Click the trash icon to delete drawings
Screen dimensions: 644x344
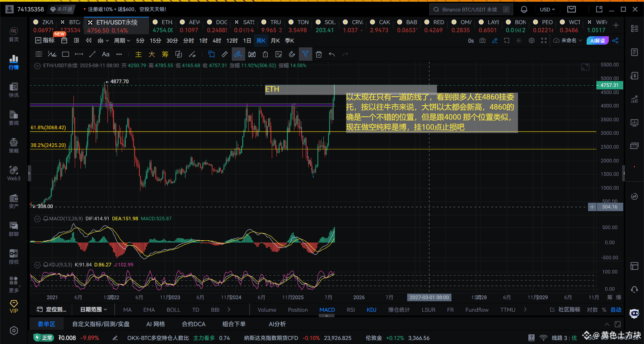319,54
